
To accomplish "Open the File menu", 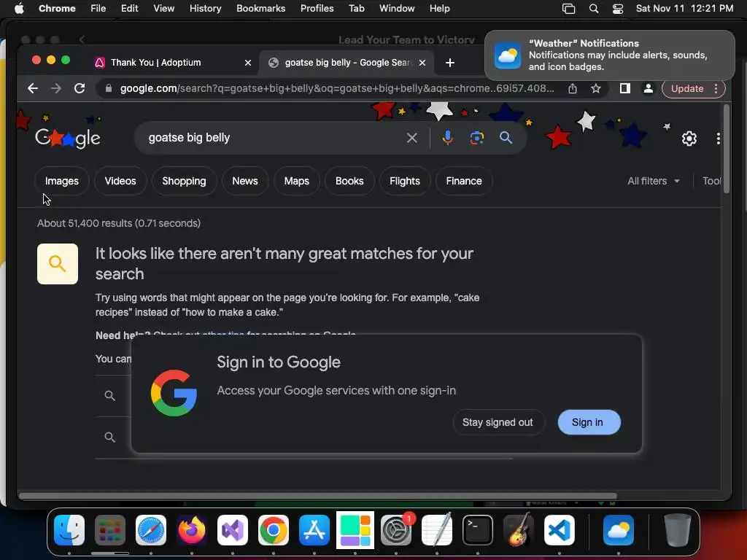I will click(98, 9).
